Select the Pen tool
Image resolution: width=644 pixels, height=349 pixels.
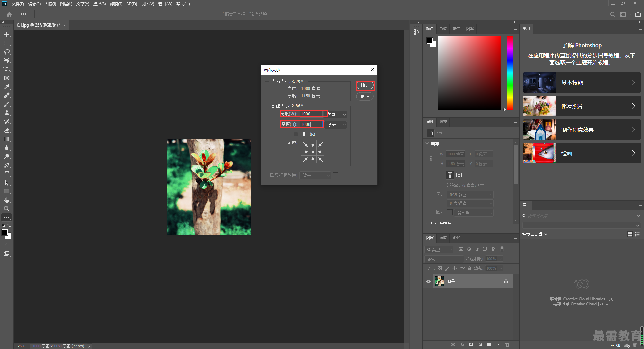coord(7,165)
